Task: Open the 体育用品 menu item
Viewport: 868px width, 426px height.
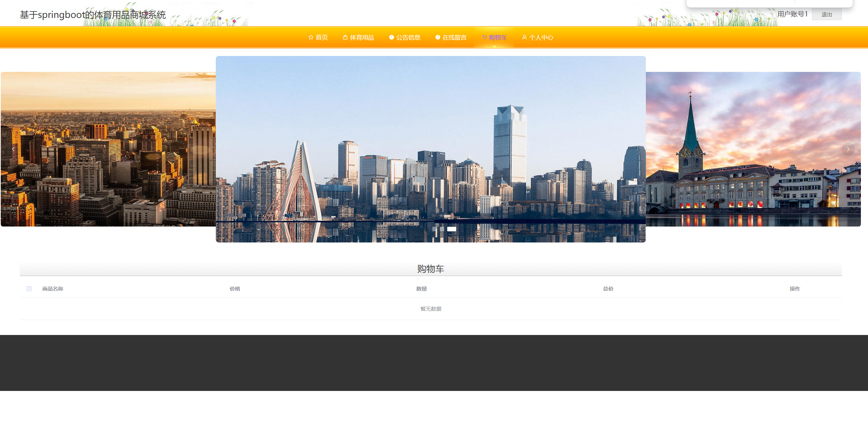Action: [x=362, y=37]
